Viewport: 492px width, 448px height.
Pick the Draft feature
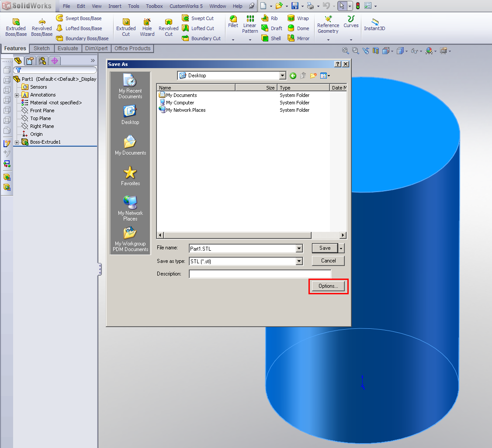(x=272, y=28)
